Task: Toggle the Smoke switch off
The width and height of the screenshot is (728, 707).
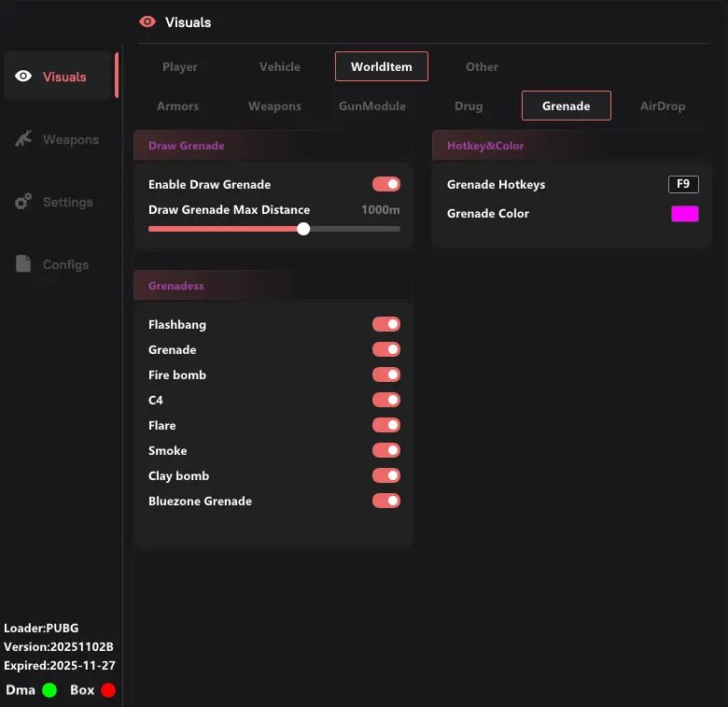Action: (x=386, y=450)
